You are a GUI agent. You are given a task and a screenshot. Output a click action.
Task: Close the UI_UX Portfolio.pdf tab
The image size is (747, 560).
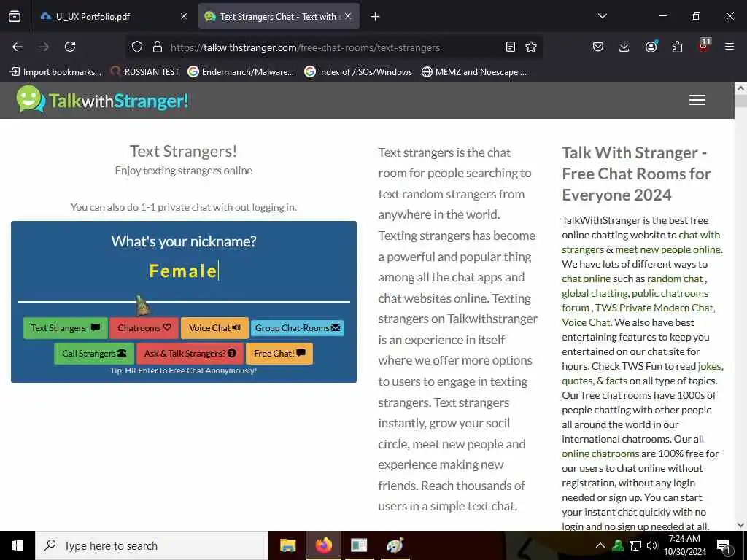pyautogui.click(x=184, y=17)
